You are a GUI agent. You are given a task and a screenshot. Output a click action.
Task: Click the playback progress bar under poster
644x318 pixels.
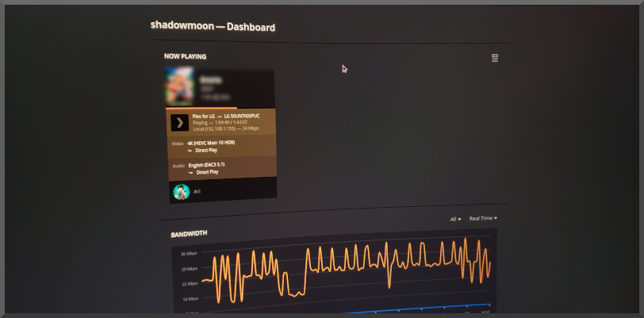[201, 107]
